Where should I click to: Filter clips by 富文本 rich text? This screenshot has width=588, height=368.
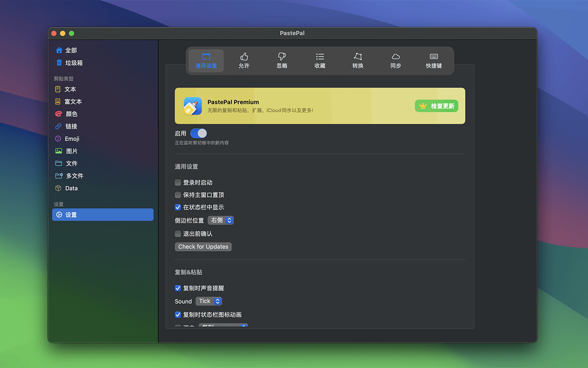pos(102,102)
